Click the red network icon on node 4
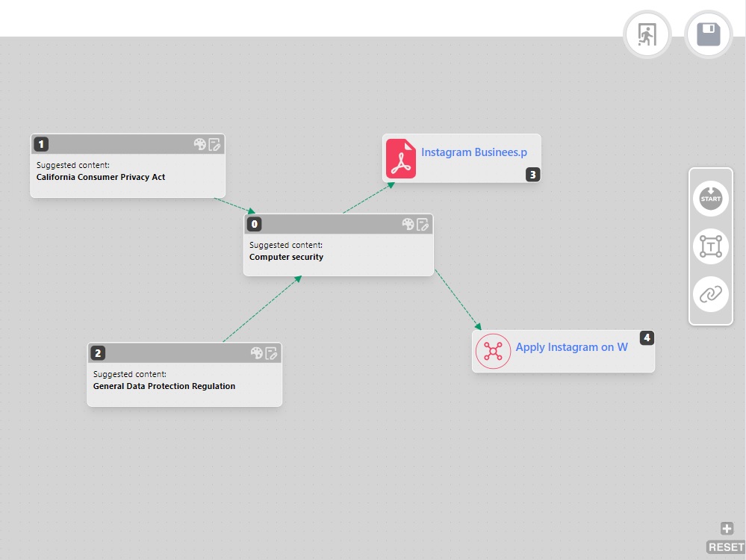 493,351
